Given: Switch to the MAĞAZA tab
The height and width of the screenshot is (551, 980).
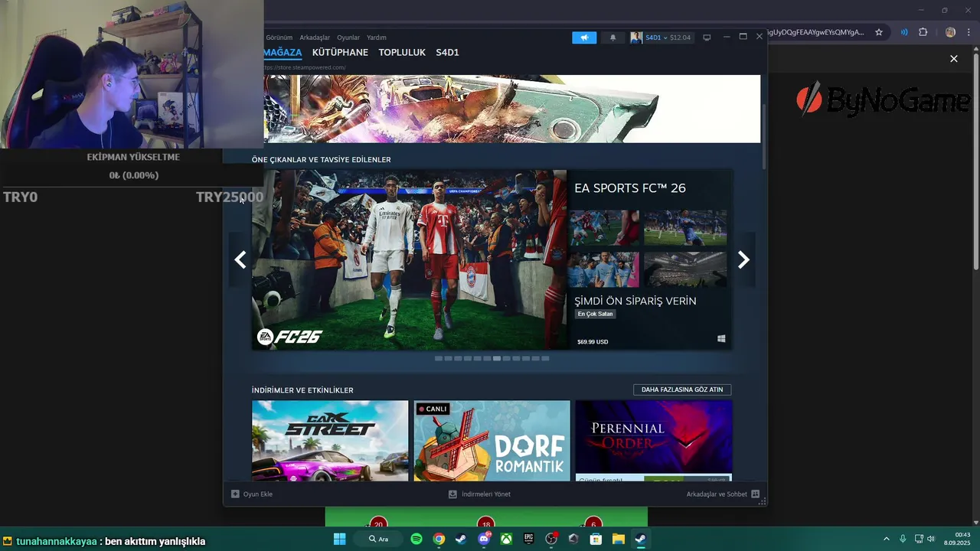Looking at the screenshot, I should click(283, 53).
